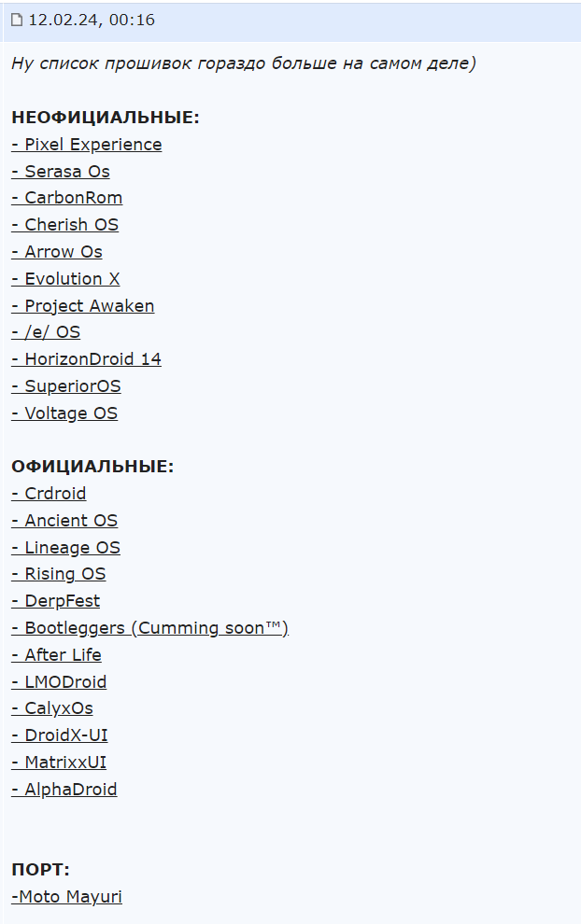Open the Crdroid official firmware link
The width and height of the screenshot is (581, 924).
coord(49,494)
